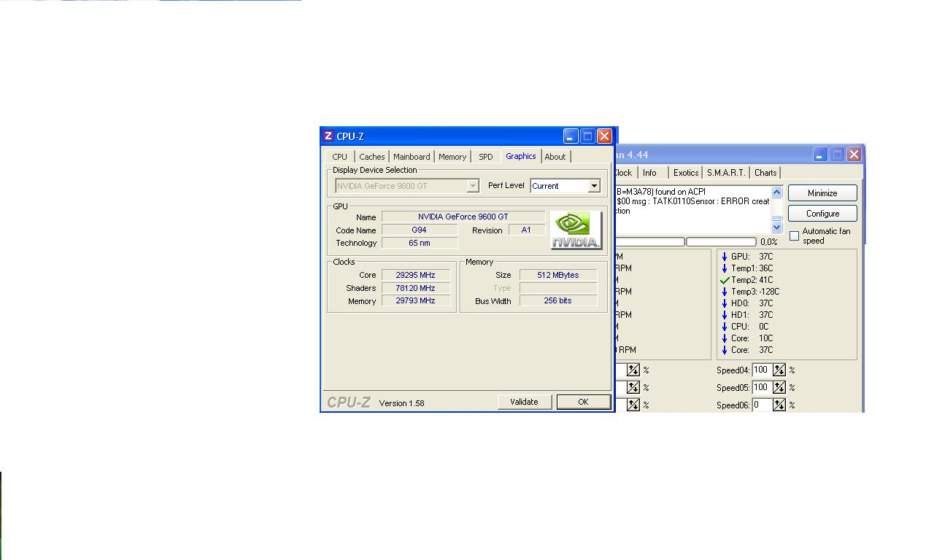
Task: Switch to the CPU tab in CPU-Z
Action: point(340,157)
